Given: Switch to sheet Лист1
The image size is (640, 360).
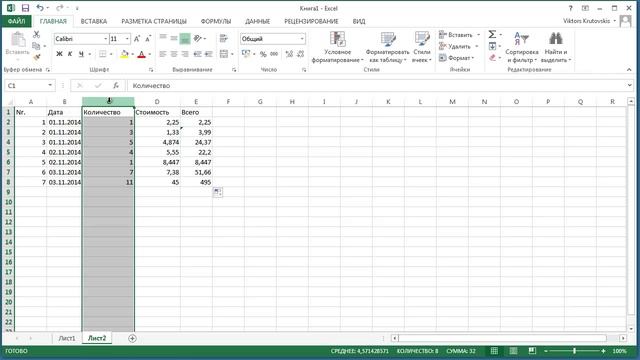Looking at the screenshot, I should [x=67, y=338].
